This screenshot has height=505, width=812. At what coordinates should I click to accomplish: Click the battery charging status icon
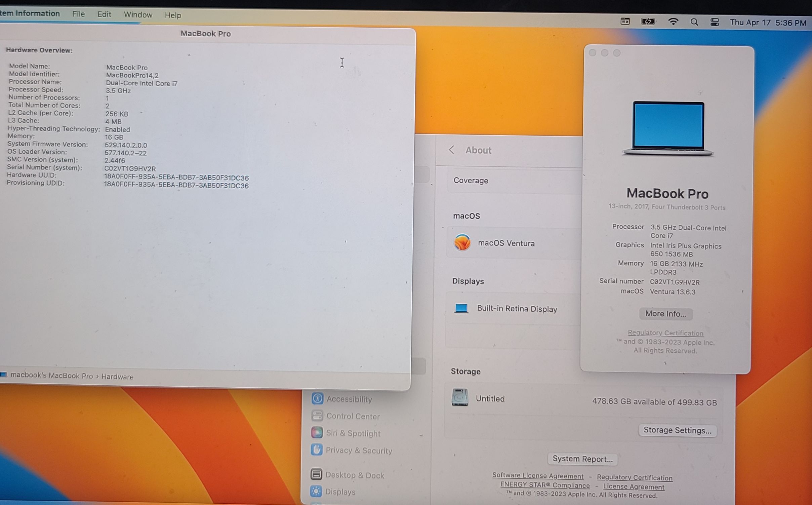pos(648,22)
